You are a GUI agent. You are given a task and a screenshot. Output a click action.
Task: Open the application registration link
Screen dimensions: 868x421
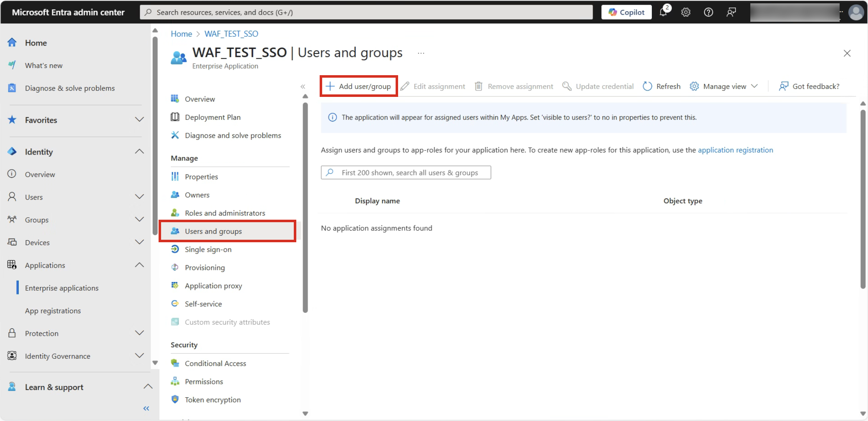[735, 150]
